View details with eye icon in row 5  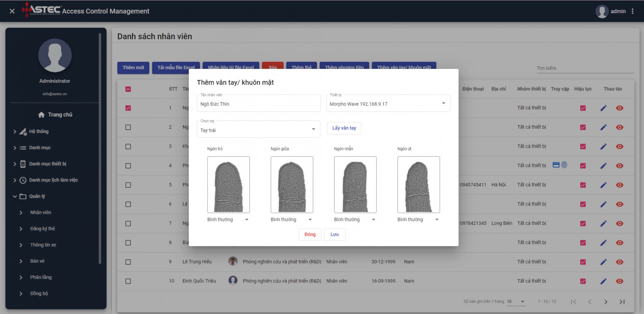click(x=620, y=185)
